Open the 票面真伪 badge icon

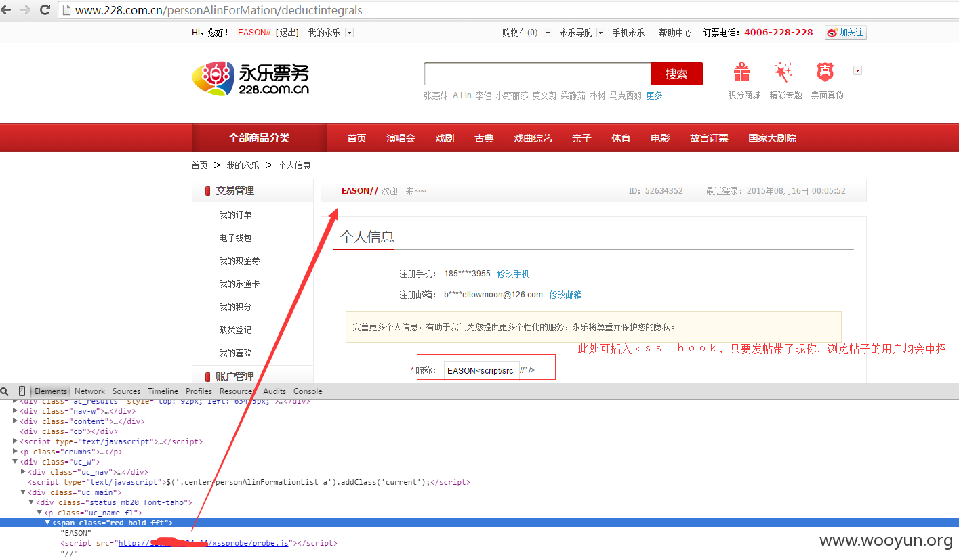(x=825, y=72)
